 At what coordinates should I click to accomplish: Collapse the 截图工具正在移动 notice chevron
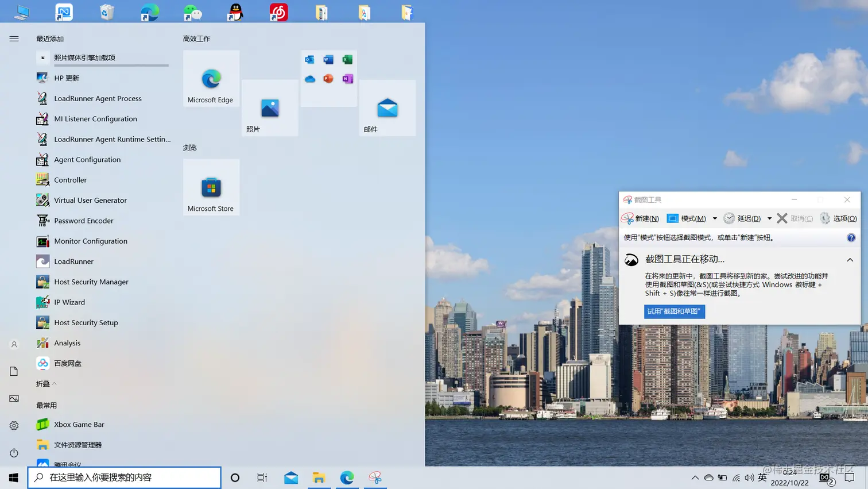[850, 260]
